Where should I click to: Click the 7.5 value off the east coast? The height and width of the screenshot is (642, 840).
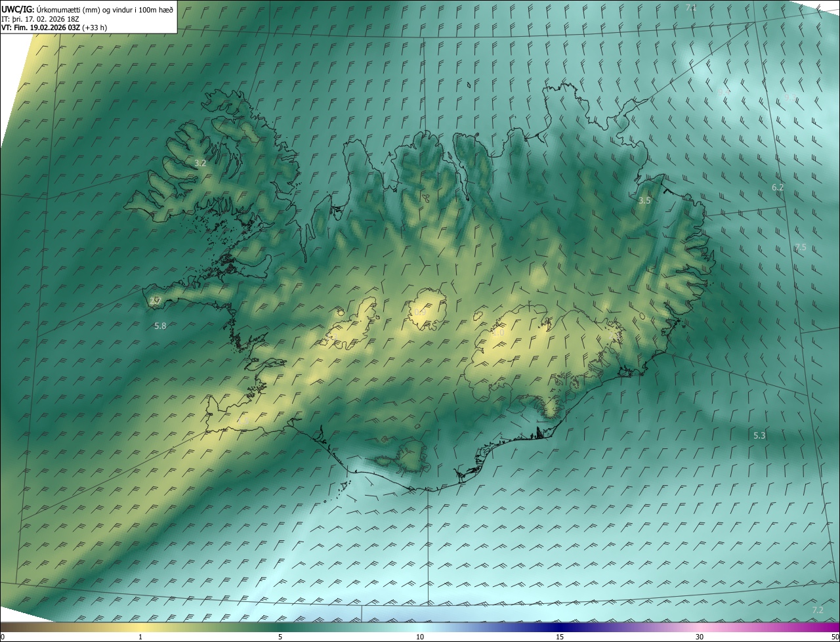(801, 247)
